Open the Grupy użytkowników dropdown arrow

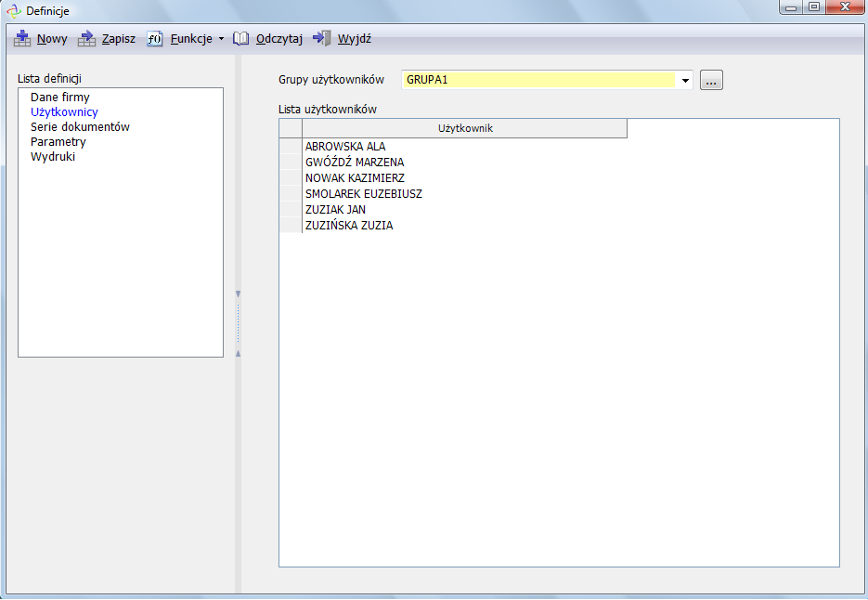[685, 80]
